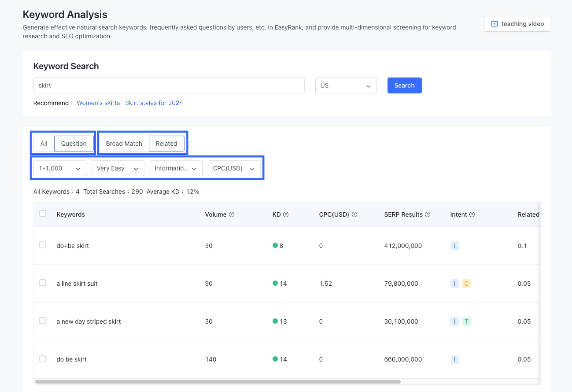Click the I badge in a line skirt suit row
The image size is (572, 392).
[x=455, y=284]
